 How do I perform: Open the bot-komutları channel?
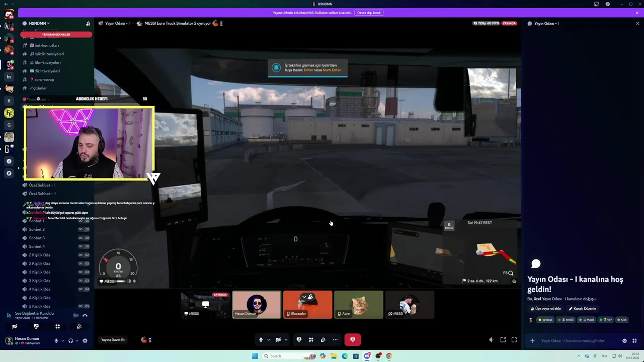(56, 45)
